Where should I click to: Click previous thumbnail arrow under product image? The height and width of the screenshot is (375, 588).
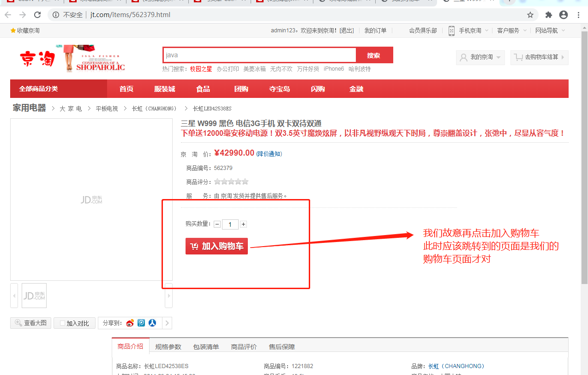14,296
